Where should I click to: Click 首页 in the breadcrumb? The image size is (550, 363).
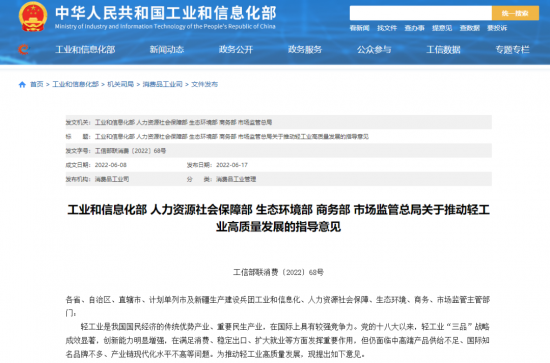pos(37,84)
